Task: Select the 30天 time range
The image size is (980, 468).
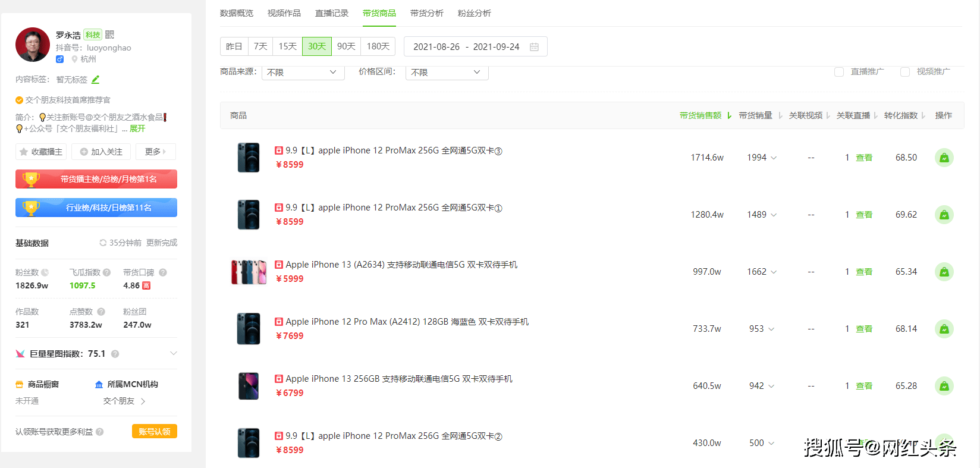Action: 317,46
